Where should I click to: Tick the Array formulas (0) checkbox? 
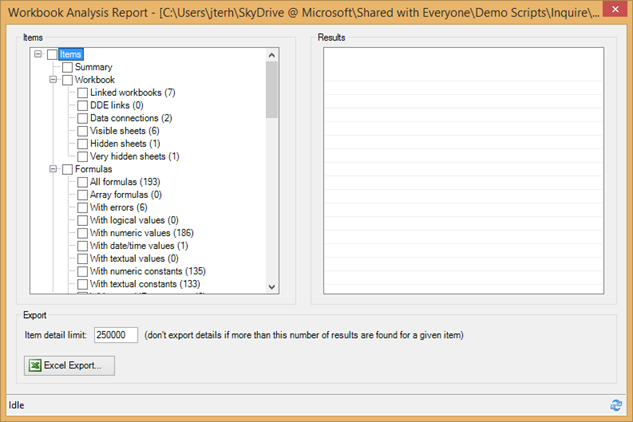click(82, 195)
